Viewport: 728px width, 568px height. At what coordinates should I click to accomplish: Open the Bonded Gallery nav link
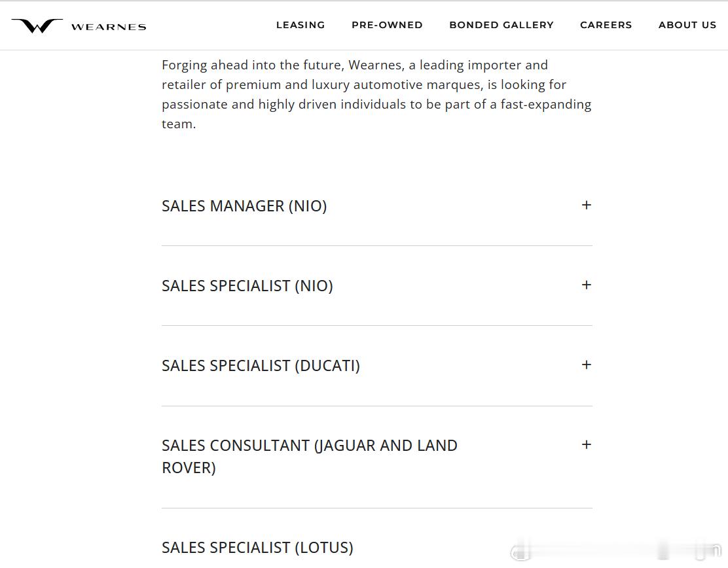coord(501,25)
